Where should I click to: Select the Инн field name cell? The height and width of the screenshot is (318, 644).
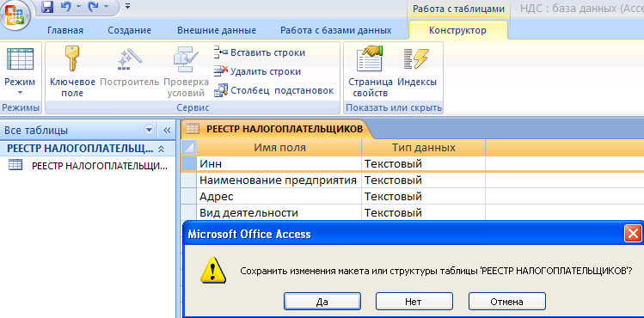point(279,163)
